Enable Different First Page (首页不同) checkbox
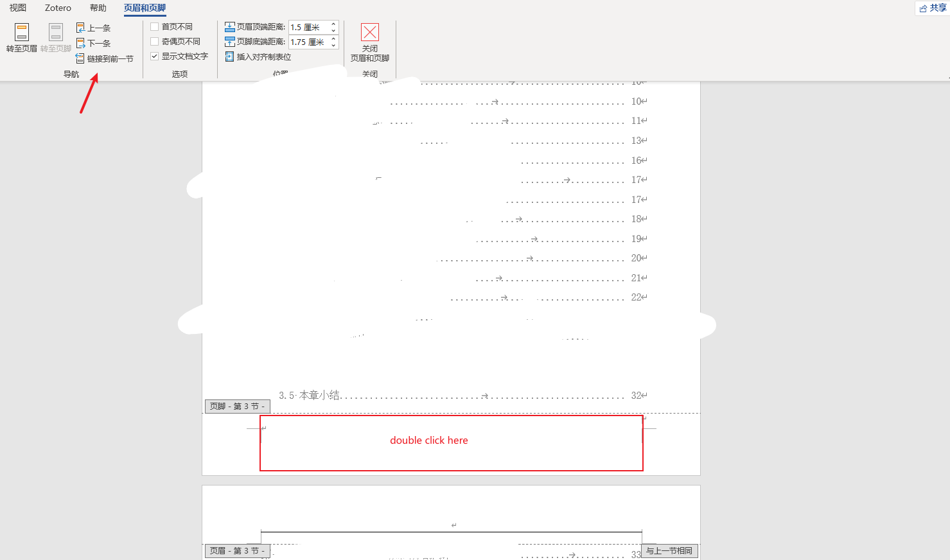The width and height of the screenshot is (950, 560). point(154,26)
